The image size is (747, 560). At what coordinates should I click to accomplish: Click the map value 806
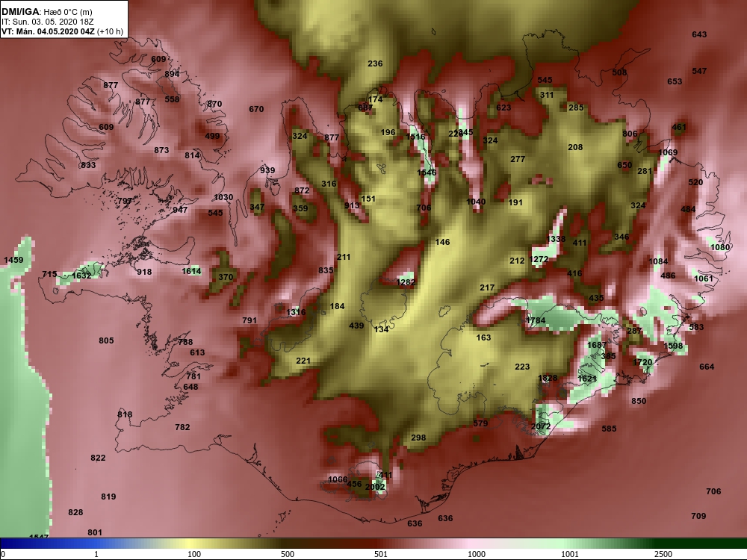point(630,134)
